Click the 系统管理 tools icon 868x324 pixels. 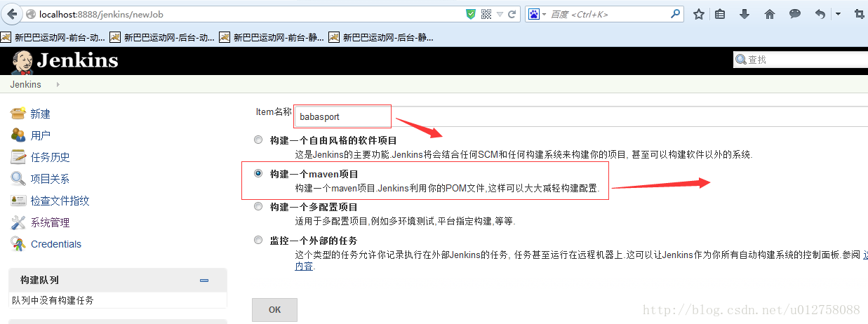tap(18, 222)
